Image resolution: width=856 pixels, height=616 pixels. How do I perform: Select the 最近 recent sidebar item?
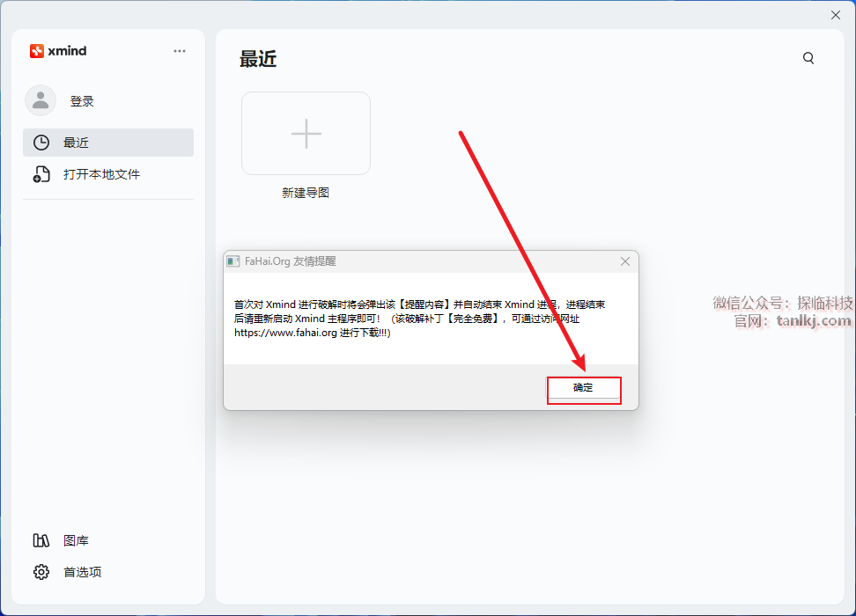click(108, 143)
